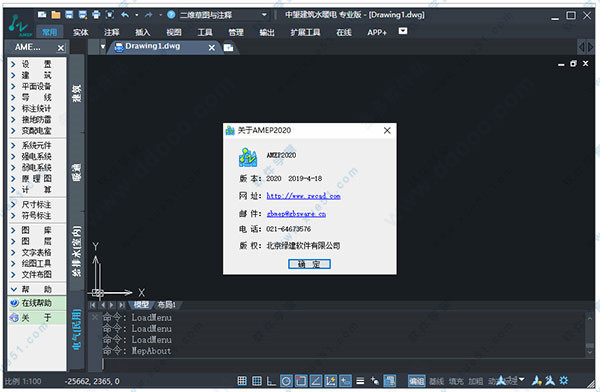Toggle ortho mode icon in status bar
Viewport: 600px width, 392px height.
click(x=271, y=381)
